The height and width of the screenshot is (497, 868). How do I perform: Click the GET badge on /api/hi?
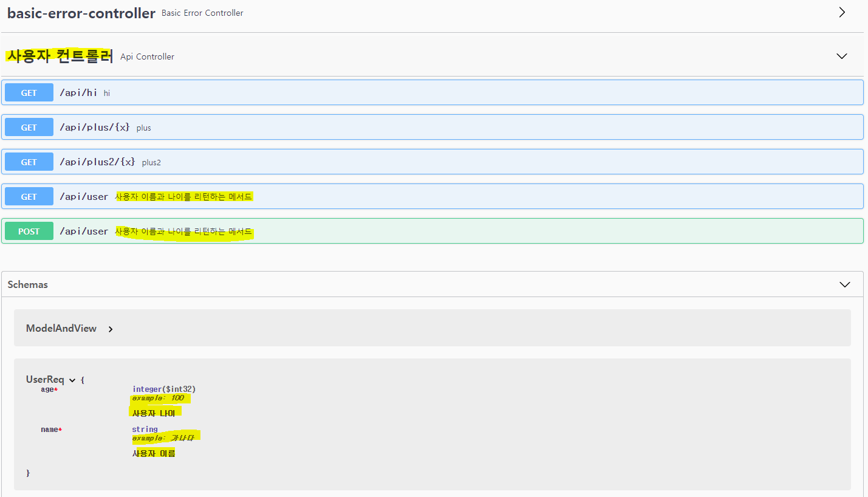[29, 92]
